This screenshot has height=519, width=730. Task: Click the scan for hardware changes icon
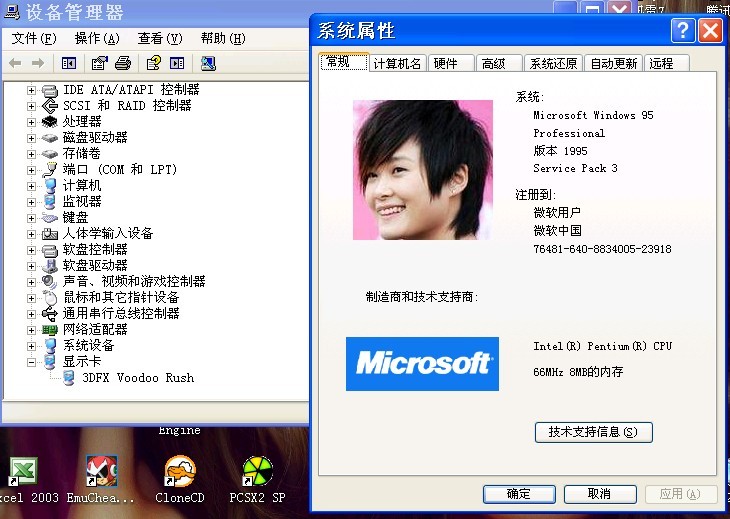[x=208, y=63]
